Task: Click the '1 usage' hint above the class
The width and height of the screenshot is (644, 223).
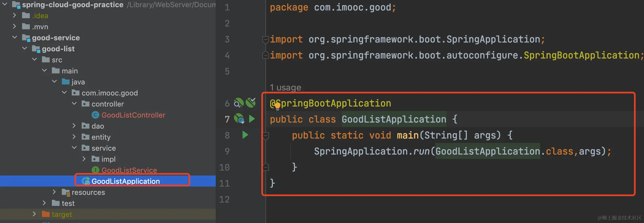Action: point(285,87)
